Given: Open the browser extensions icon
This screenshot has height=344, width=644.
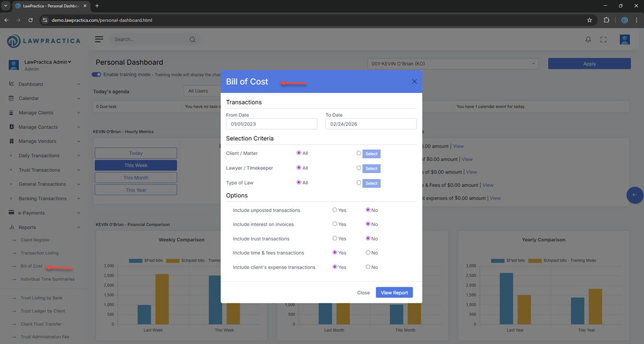Looking at the screenshot, I should [x=607, y=20].
